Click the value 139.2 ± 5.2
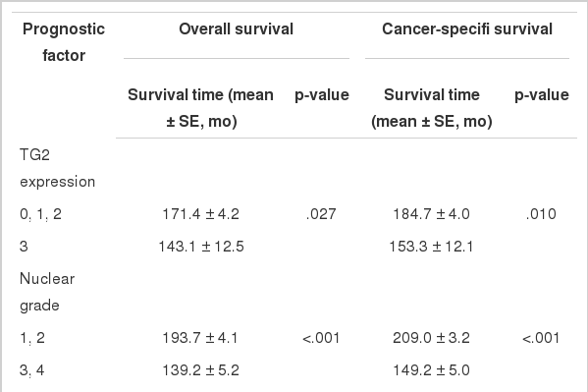The height and width of the screenshot is (392, 588). [x=200, y=370]
